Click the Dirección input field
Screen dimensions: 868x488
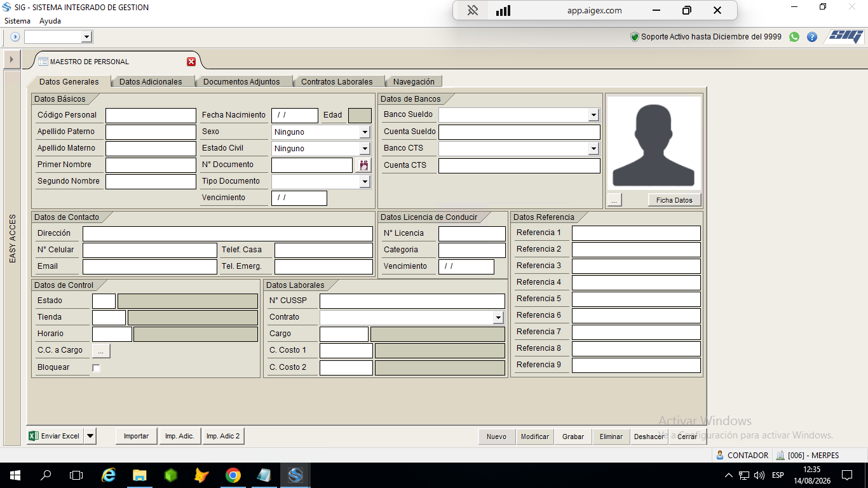[227, 234]
